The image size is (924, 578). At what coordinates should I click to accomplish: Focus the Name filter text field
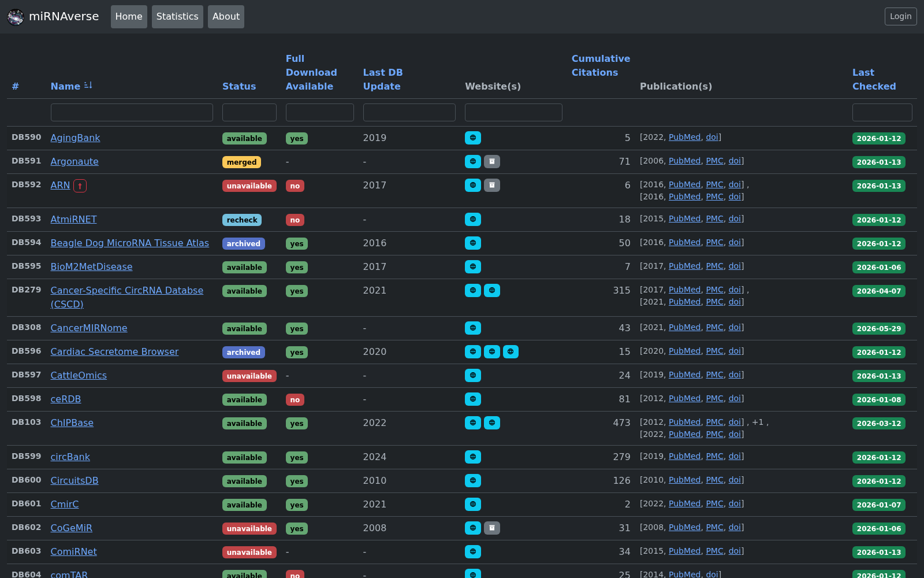click(x=132, y=112)
